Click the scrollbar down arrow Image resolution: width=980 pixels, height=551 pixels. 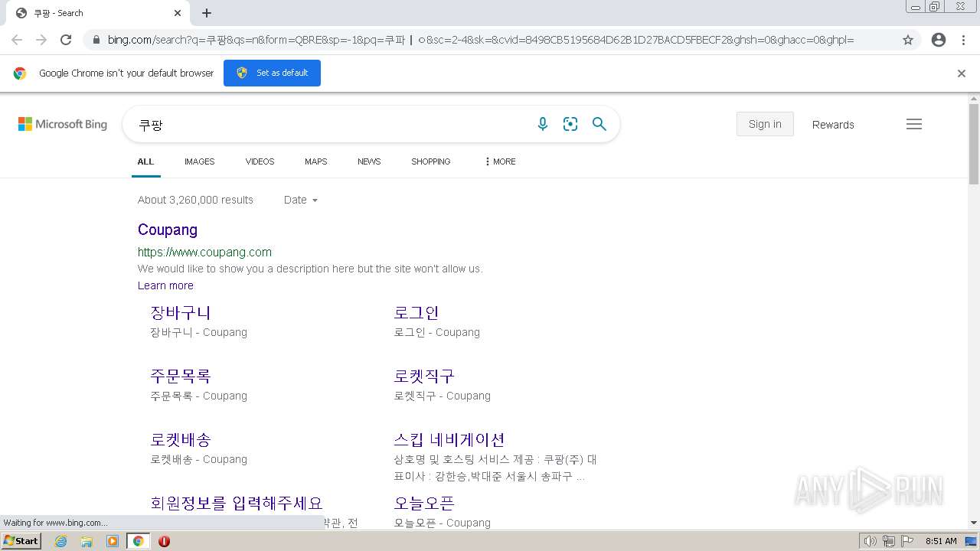pos(974,523)
